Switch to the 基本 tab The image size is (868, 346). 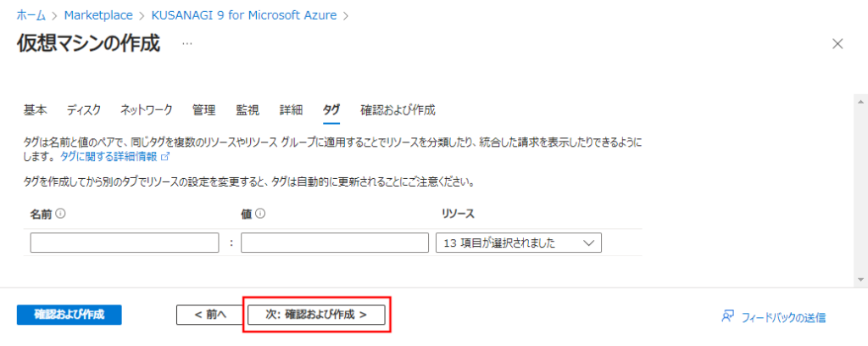click(x=36, y=110)
